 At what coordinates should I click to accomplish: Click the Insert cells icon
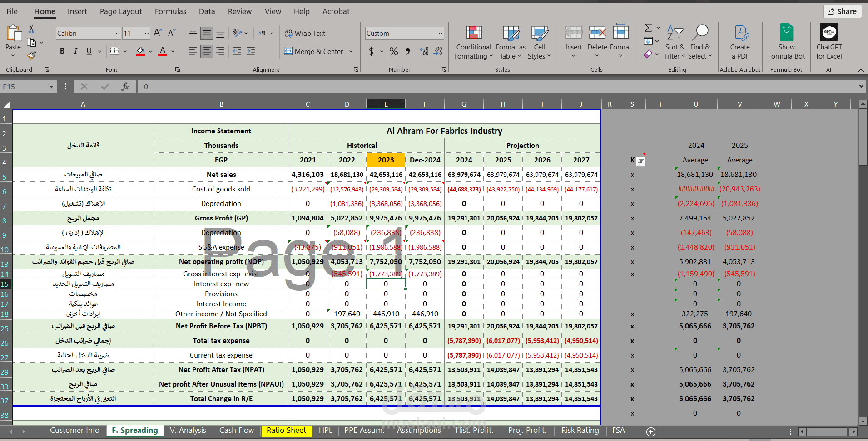click(573, 33)
